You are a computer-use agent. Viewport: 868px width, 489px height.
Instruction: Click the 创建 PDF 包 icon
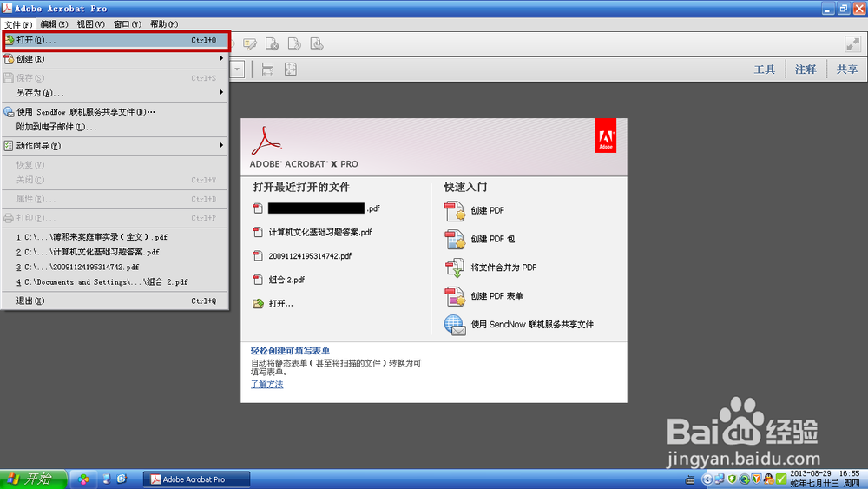(x=455, y=239)
